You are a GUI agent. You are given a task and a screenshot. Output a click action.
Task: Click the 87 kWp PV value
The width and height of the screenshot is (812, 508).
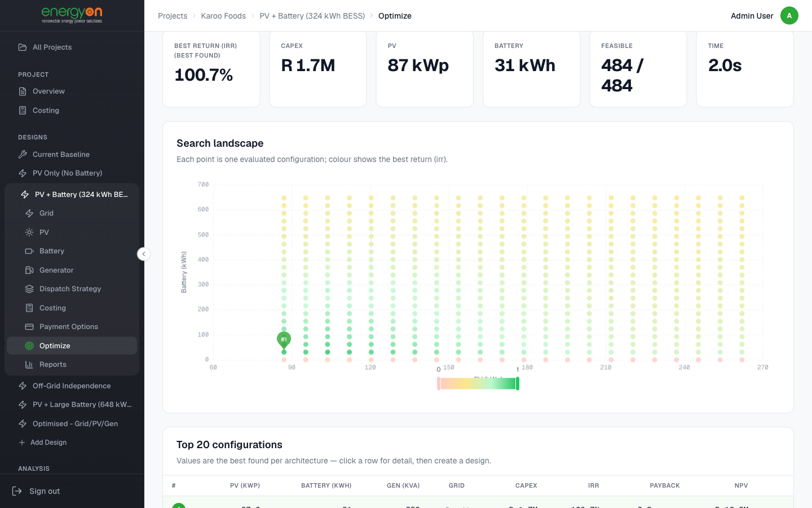(x=418, y=65)
